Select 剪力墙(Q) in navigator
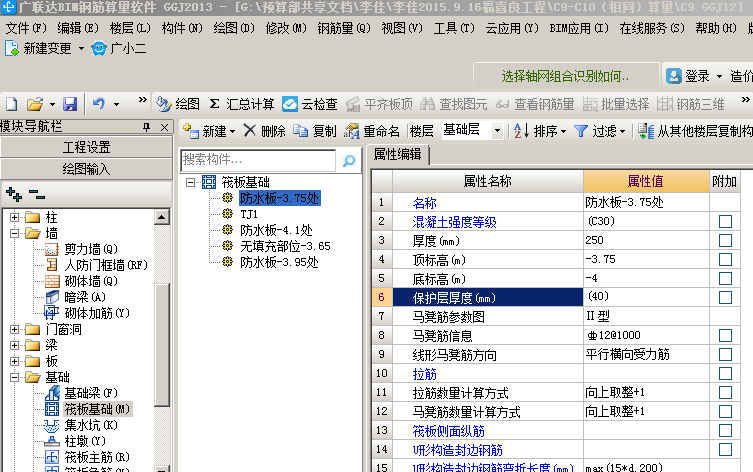Viewport: 753px width, 472px height. [x=91, y=249]
